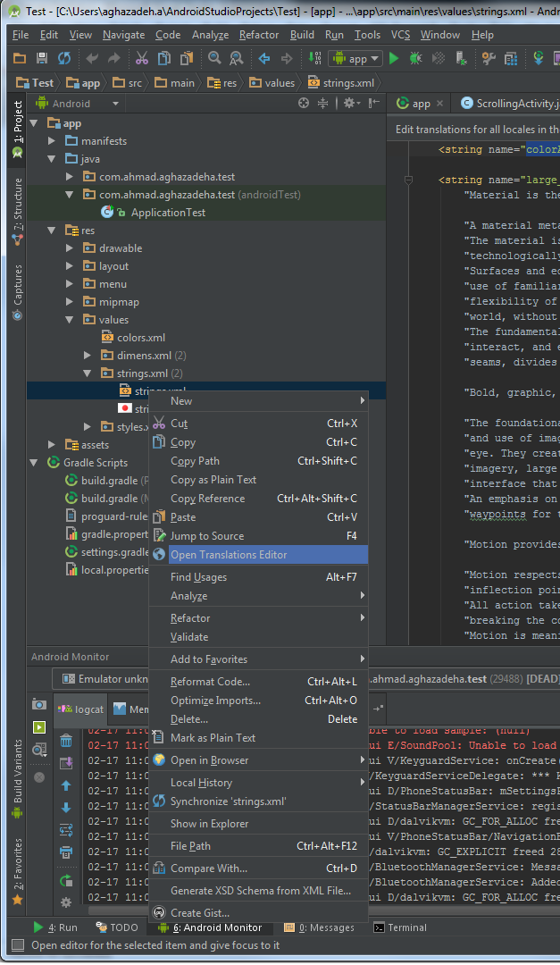Click the Find magnifier toolbar icon

tap(214, 58)
